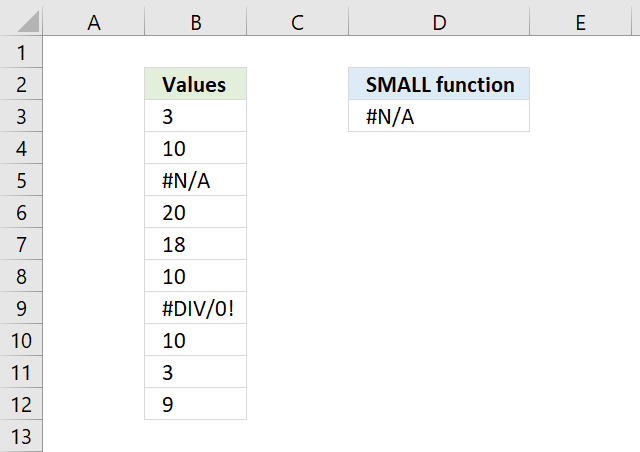Select column B header
This screenshot has width=640, height=452.
click(x=196, y=22)
